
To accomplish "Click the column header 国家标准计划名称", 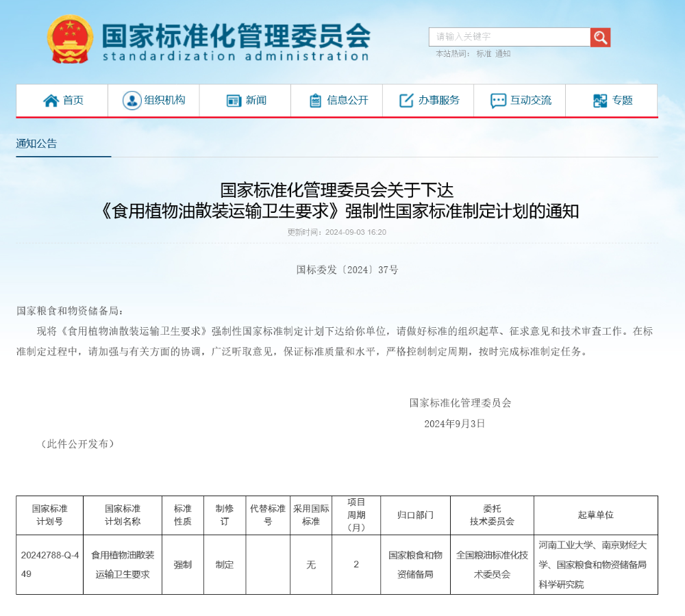I will [x=123, y=515].
